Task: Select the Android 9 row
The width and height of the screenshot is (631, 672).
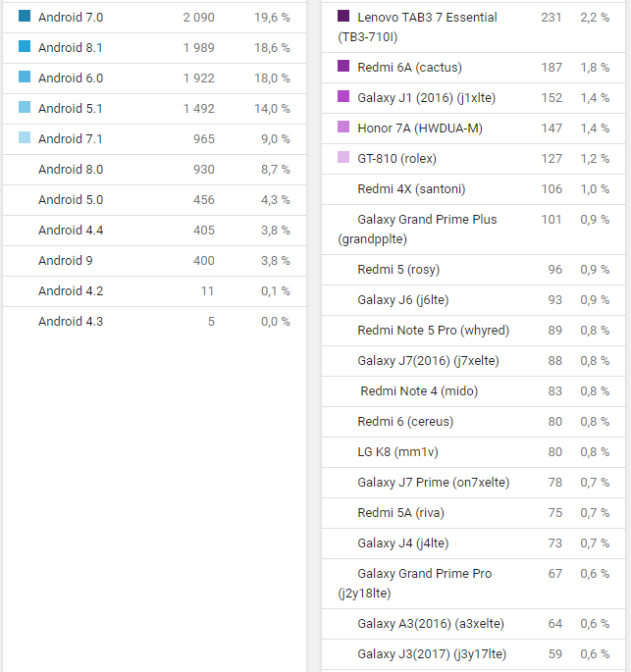Action: pos(154,261)
